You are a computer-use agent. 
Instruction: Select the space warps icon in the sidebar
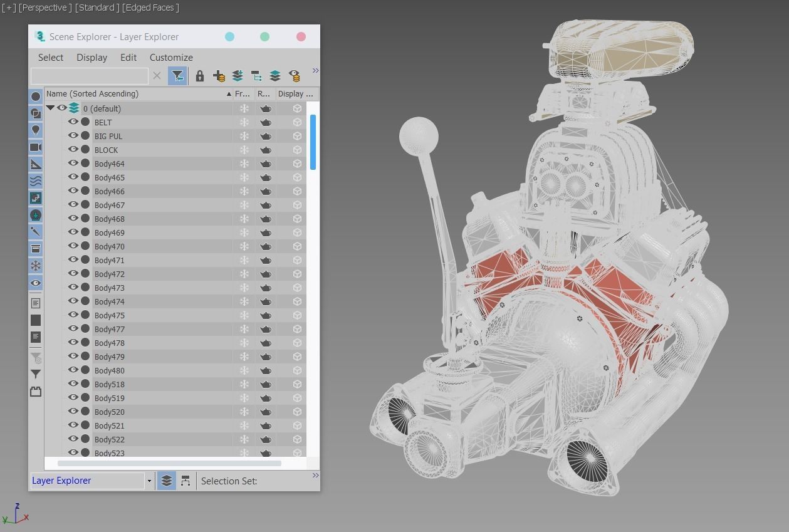[x=36, y=180]
